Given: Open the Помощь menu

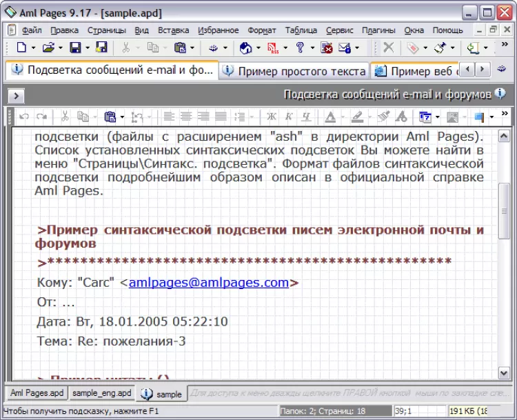Looking at the screenshot, I should point(448,30).
